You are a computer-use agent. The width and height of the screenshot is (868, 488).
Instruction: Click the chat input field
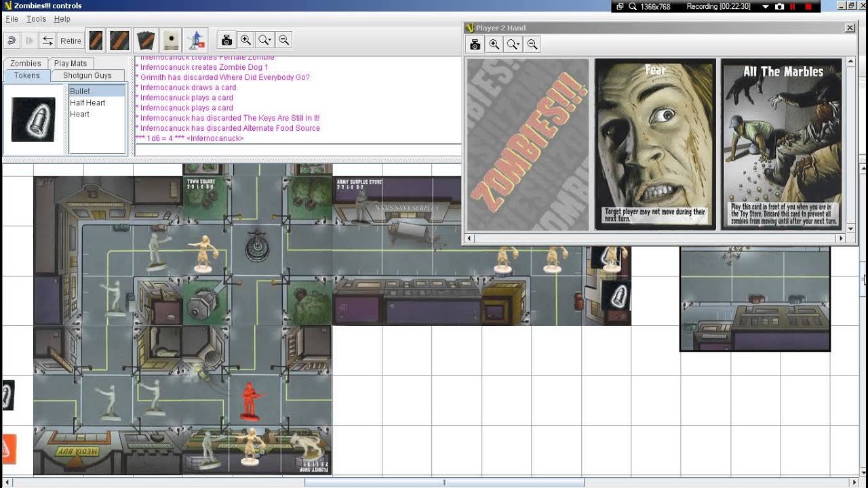click(x=298, y=150)
